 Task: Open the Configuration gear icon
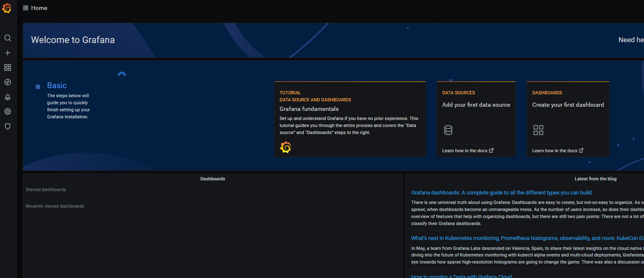pyautogui.click(x=7, y=112)
